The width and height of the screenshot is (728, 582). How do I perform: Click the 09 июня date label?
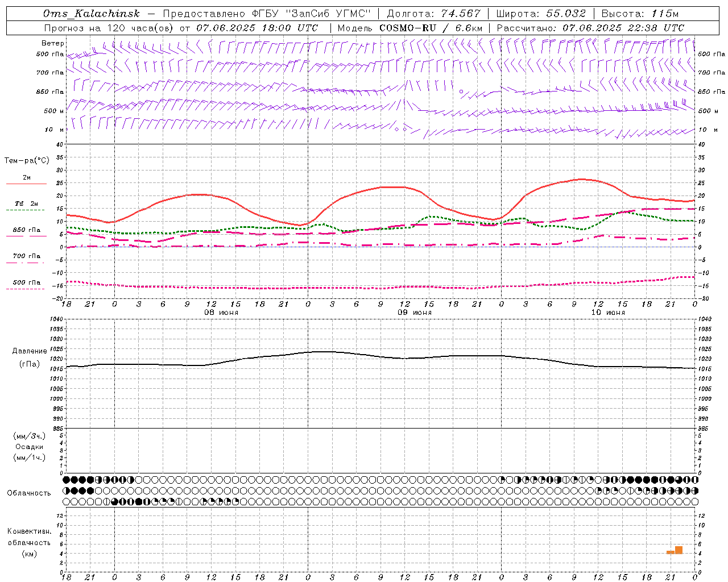415,313
